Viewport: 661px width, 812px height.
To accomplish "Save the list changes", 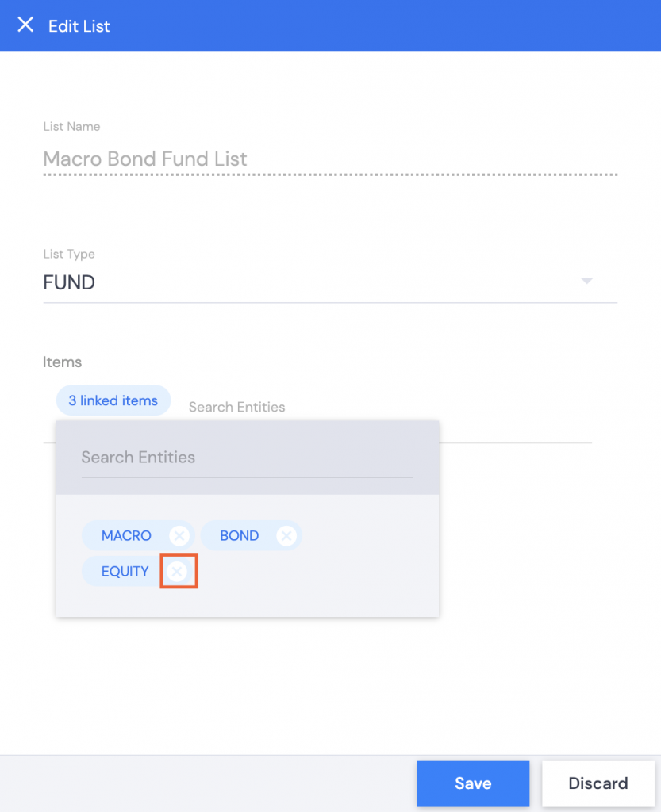I will point(473,783).
